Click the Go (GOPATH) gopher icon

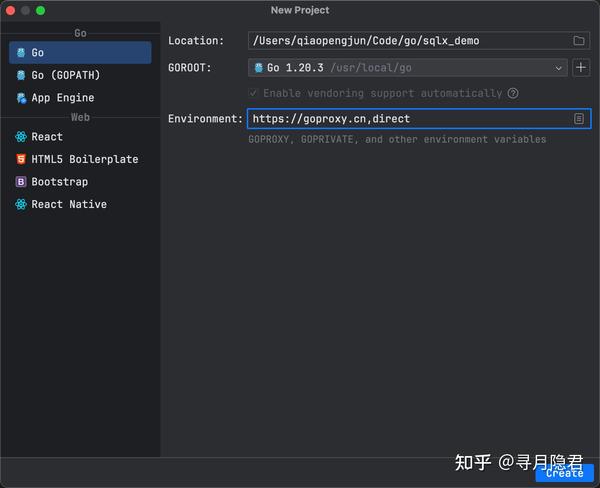pyautogui.click(x=21, y=75)
